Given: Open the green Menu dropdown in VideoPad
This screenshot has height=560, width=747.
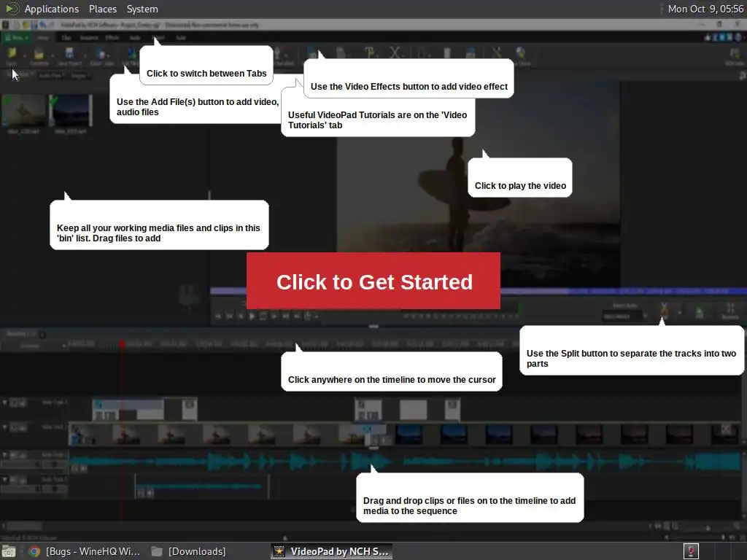Looking at the screenshot, I should [18, 38].
